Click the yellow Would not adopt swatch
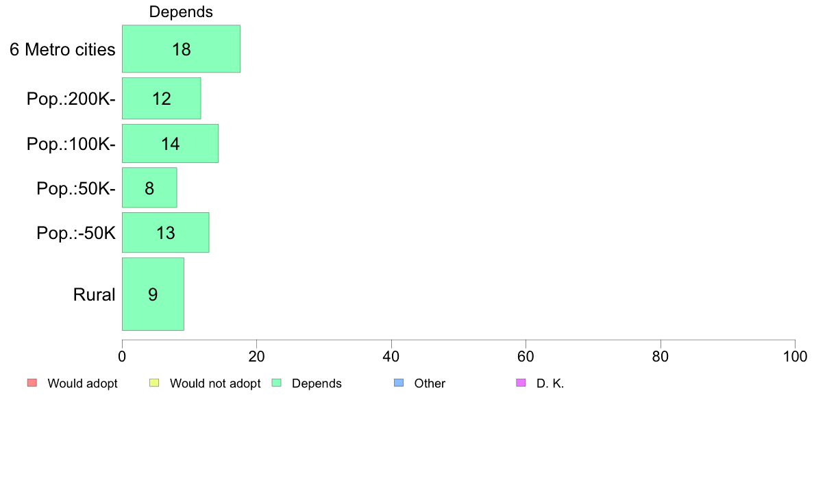 click(154, 383)
